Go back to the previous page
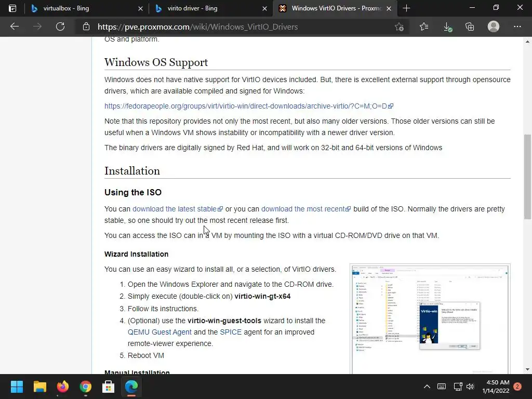Viewport: 532px width, 399px height. (x=15, y=26)
